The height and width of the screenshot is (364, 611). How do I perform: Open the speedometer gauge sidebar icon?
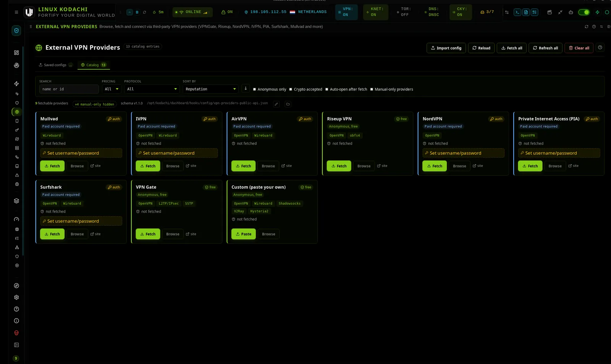point(16,220)
